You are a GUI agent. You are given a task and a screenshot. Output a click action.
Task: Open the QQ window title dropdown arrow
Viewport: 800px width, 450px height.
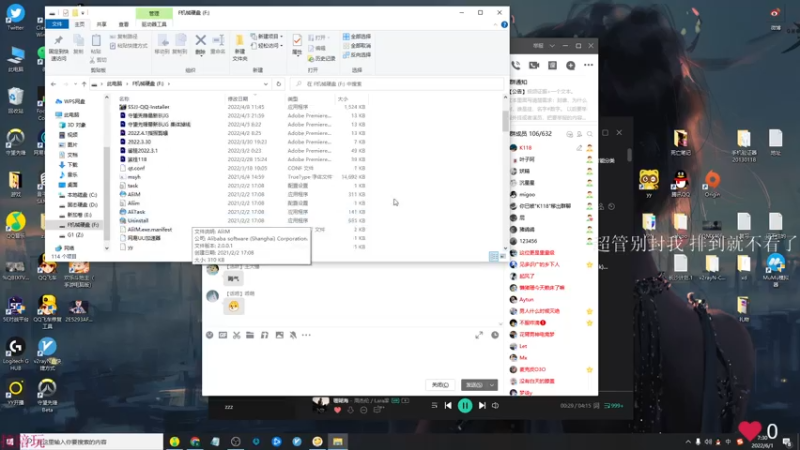click(x=552, y=46)
